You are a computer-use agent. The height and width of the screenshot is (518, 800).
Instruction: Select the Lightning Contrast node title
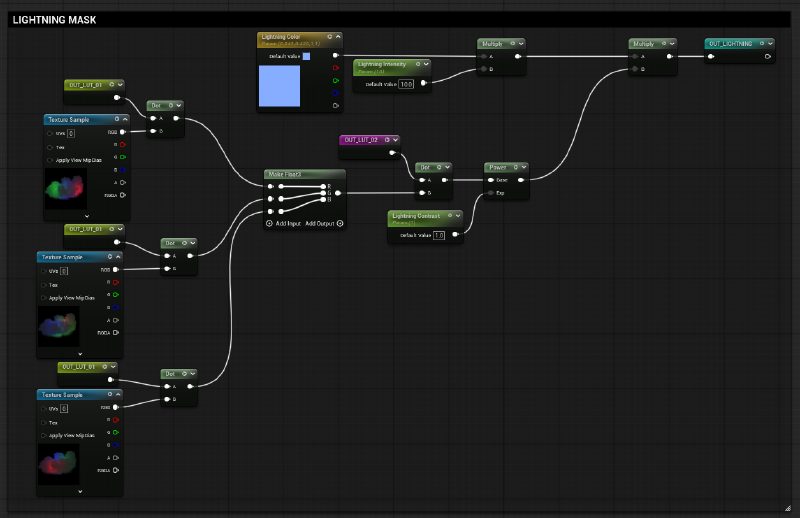pos(415,215)
